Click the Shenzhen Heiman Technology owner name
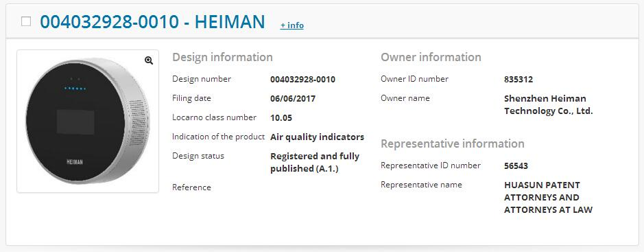644x252 pixels. 548,105
